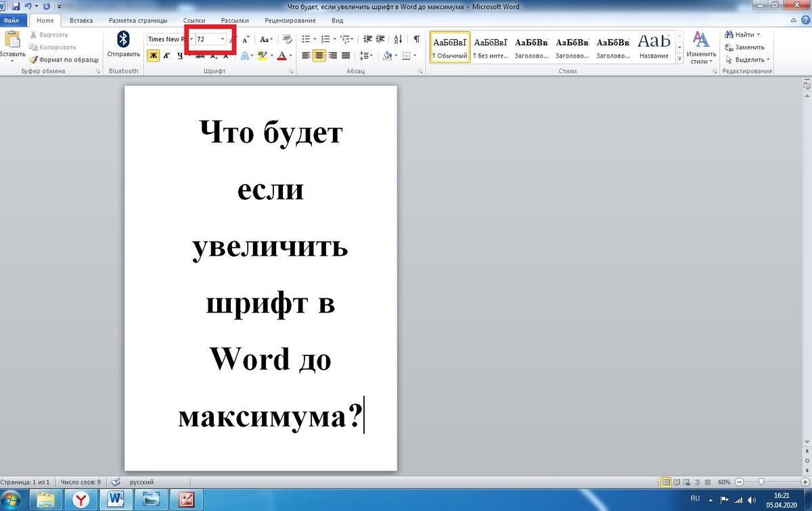Show formatting marks with the pilcrow icon

[417, 39]
